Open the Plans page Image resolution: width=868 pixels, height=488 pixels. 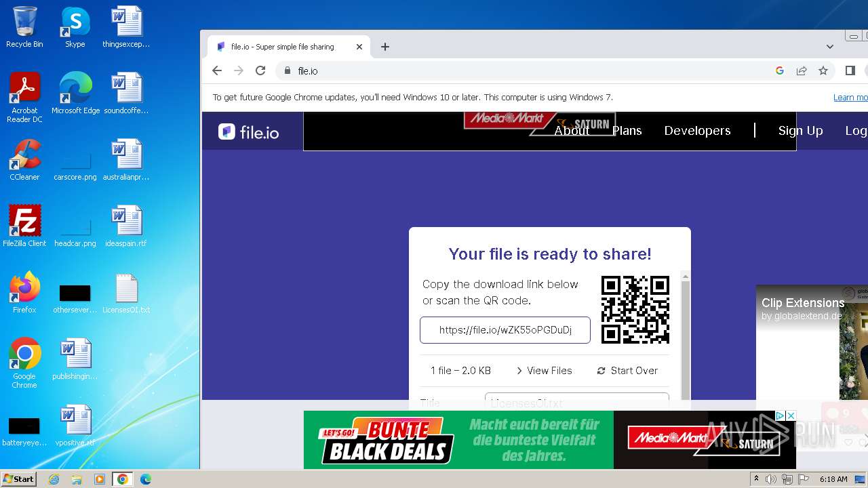tap(627, 131)
